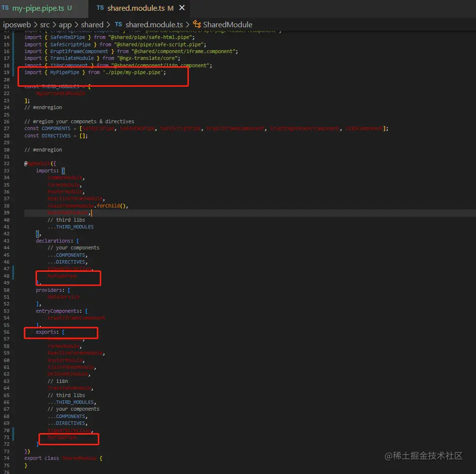Viewport: 476px width, 474px height.
Task: Click line number 19 in gutter
Action: point(6,72)
